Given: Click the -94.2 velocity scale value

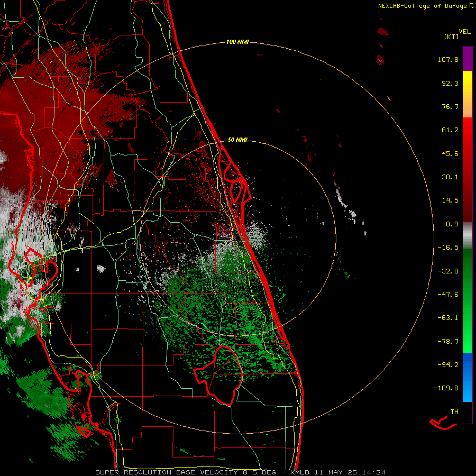Looking at the screenshot, I should click(x=448, y=365).
